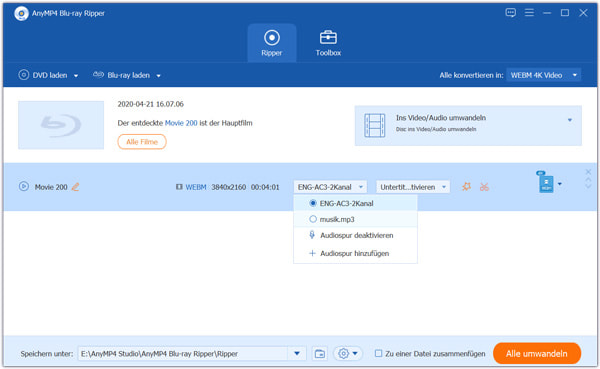Choose Audiospur deaktivieren menu entry

pyautogui.click(x=355, y=235)
